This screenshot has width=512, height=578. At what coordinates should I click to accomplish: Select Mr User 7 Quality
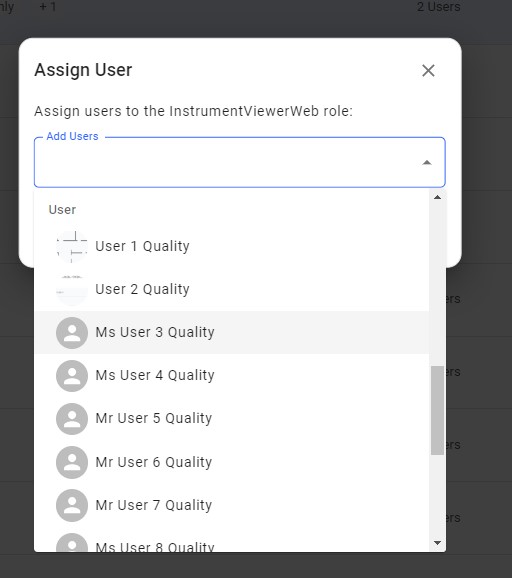pos(231,505)
